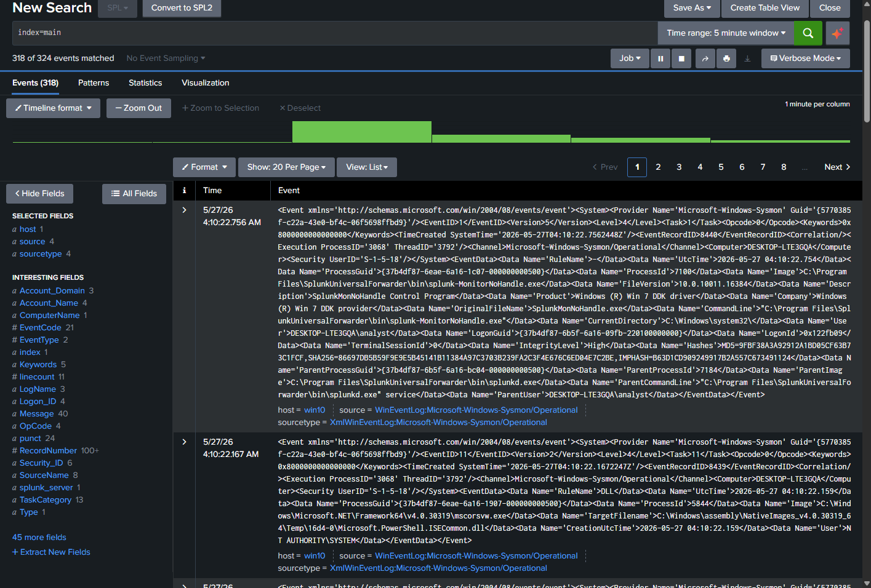Open the SourceName field

pyautogui.click(x=44, y=475)
